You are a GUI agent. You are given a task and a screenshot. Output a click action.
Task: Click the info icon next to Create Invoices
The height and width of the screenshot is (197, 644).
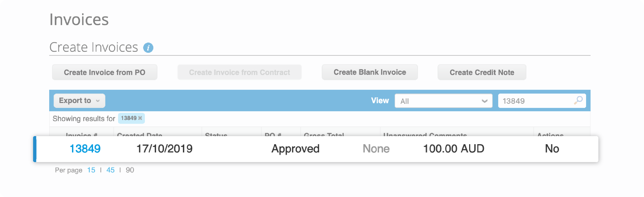coord(148,47)
